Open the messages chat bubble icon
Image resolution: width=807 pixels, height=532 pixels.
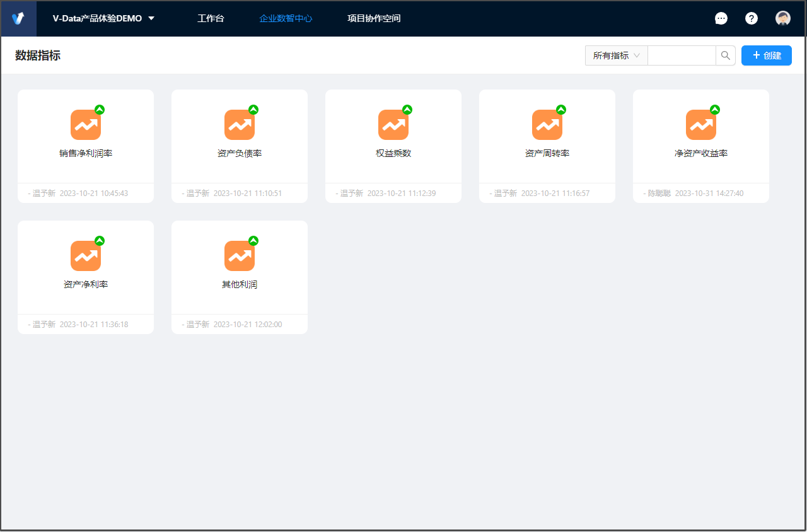[721, 18]
